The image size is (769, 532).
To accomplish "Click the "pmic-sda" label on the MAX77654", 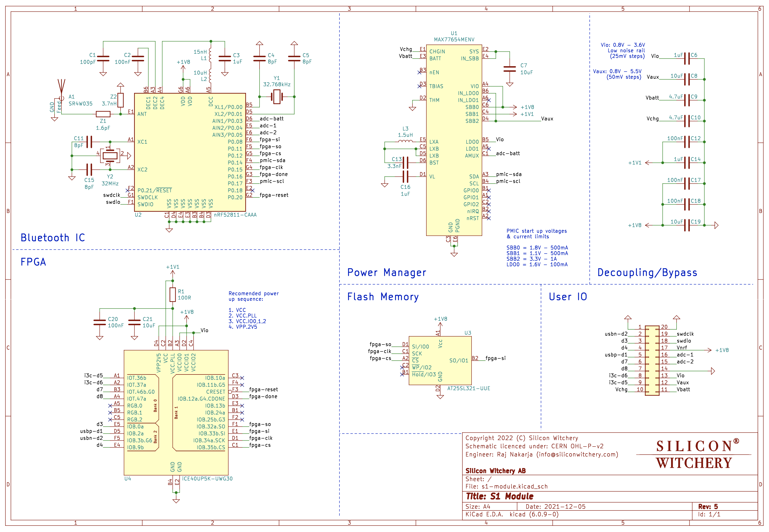I will click(508, 174).
